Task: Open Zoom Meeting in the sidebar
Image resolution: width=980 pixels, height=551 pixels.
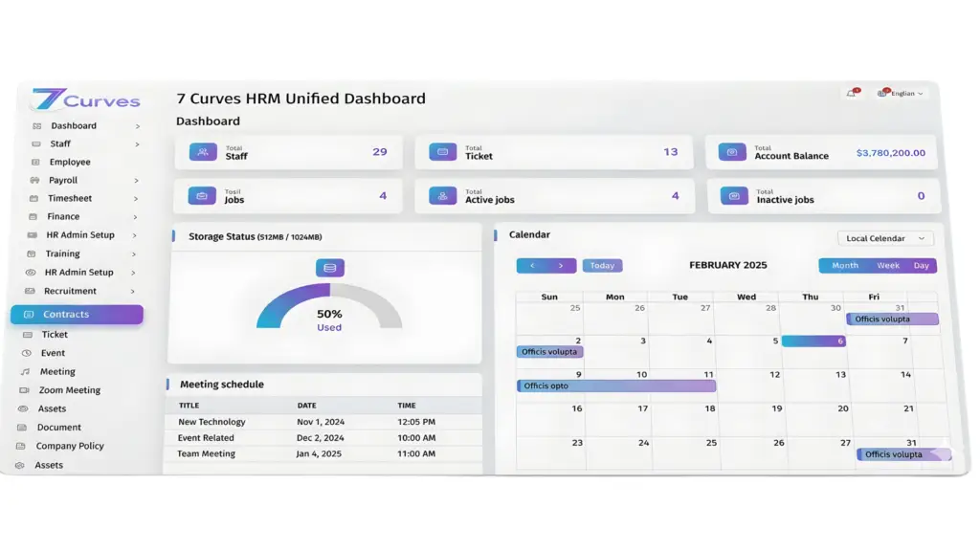Action: pyautogui.click(x=69, y=390)
